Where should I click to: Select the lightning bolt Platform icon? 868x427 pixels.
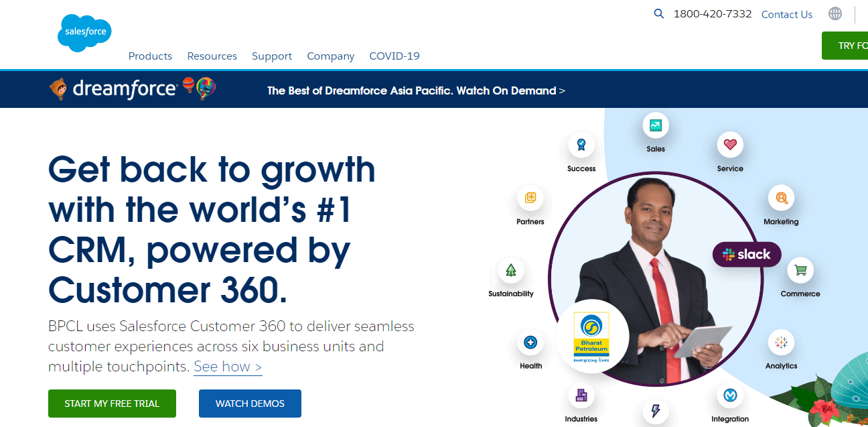pos(655,412)
